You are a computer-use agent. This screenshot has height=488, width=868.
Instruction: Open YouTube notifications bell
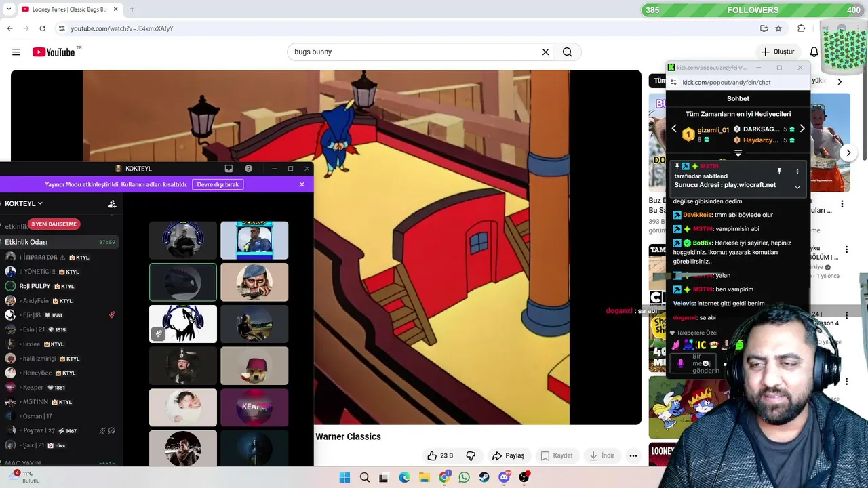tap(814, 52)
